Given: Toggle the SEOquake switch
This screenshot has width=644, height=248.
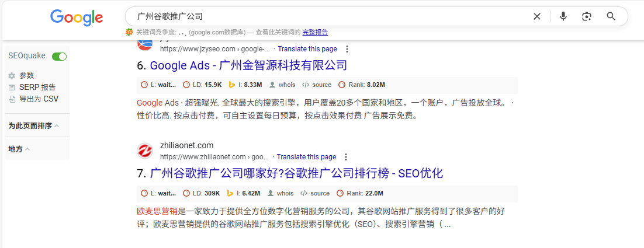Looking at the screenshot, I should [59, 57].
